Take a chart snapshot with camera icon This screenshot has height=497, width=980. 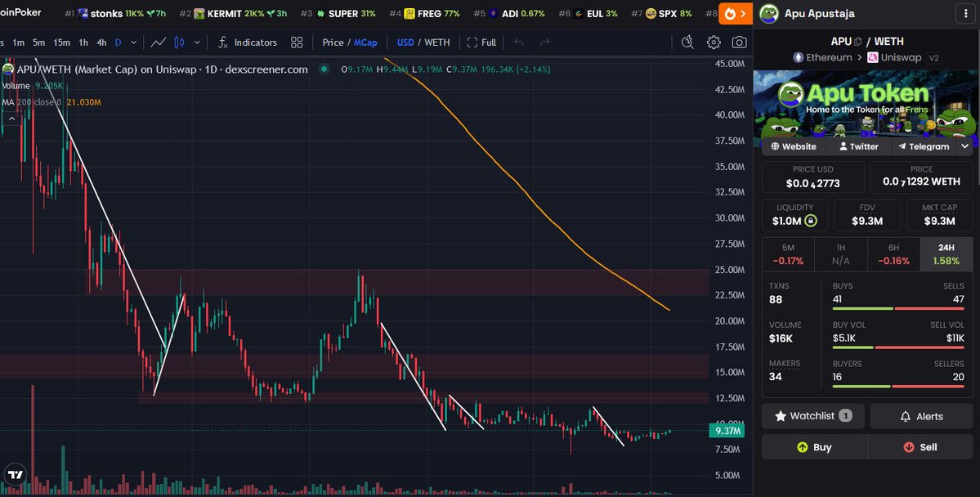pos(740,43)
